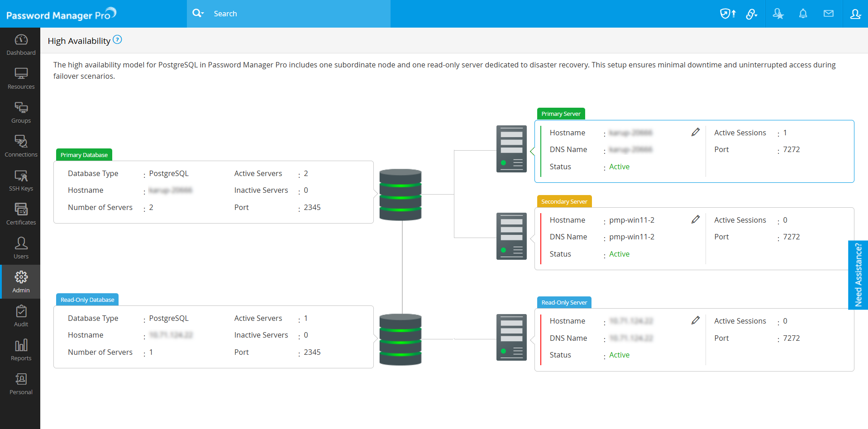Edit the Primary Server hostname

click(x=696, y=132)
